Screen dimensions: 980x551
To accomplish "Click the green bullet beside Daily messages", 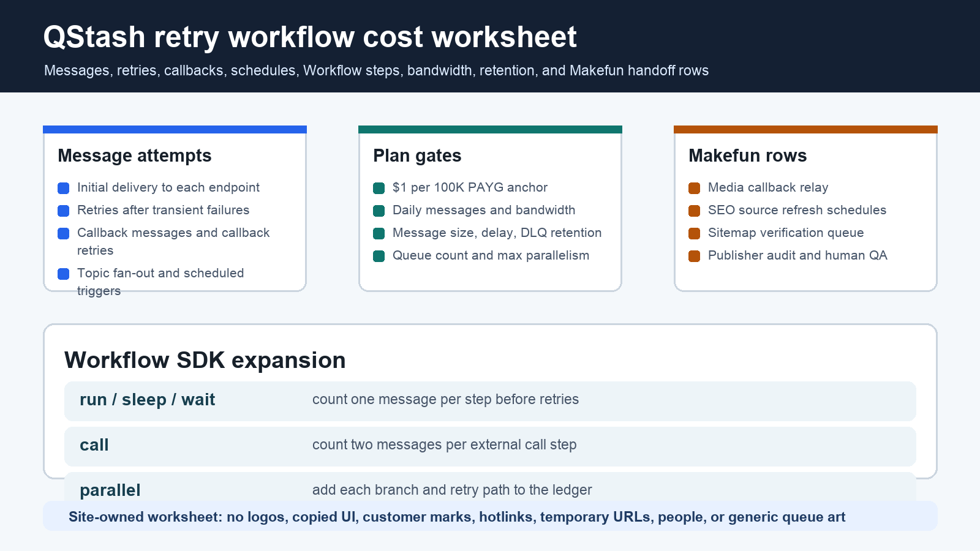I will 379,211.
